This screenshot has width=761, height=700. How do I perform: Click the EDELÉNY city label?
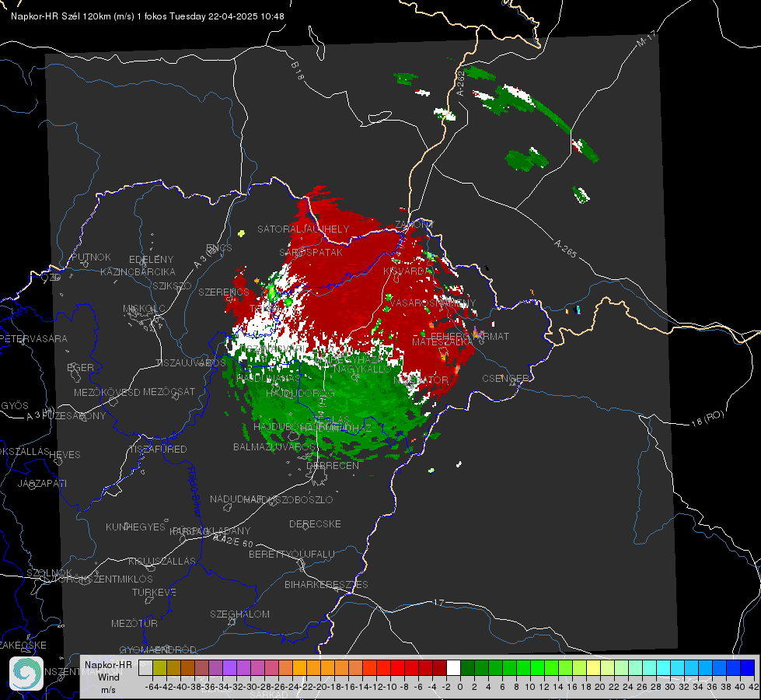151,260
